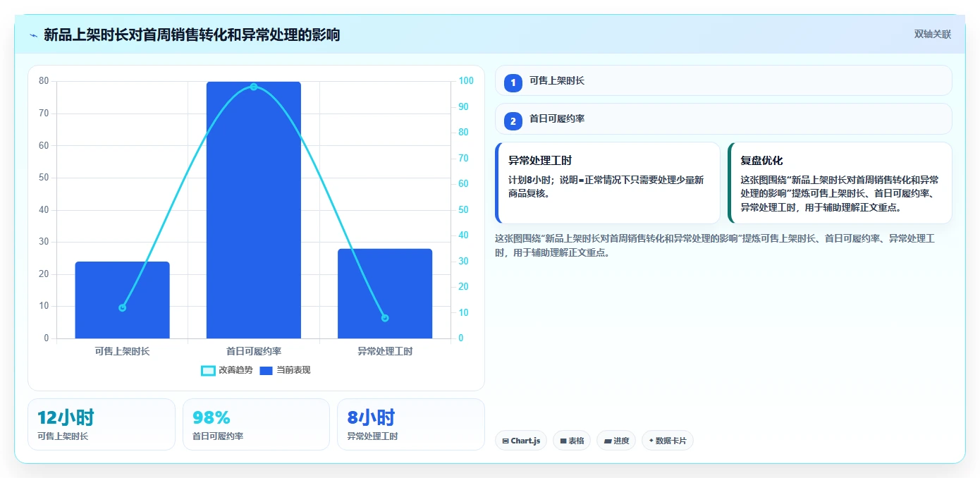Click the 异常处理工时 blue bar

pyautogui.click(x=385, y=293)
